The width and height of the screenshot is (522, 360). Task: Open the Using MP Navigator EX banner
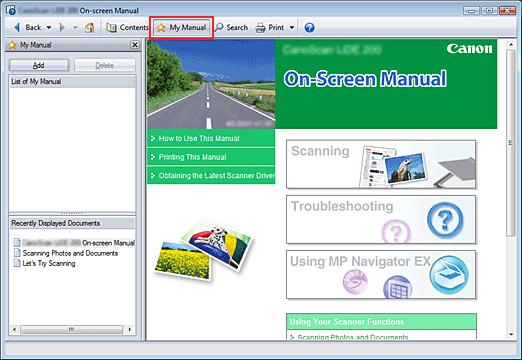(381, 275)
